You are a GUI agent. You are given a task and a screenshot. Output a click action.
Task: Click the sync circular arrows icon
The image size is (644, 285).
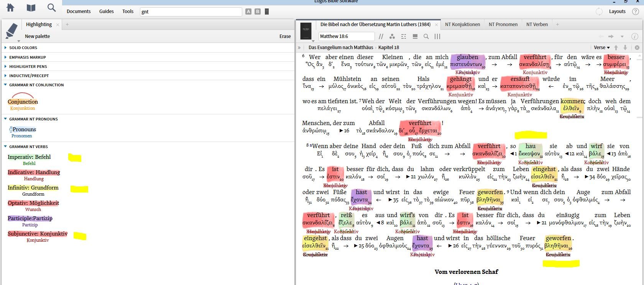coord(599,12)
